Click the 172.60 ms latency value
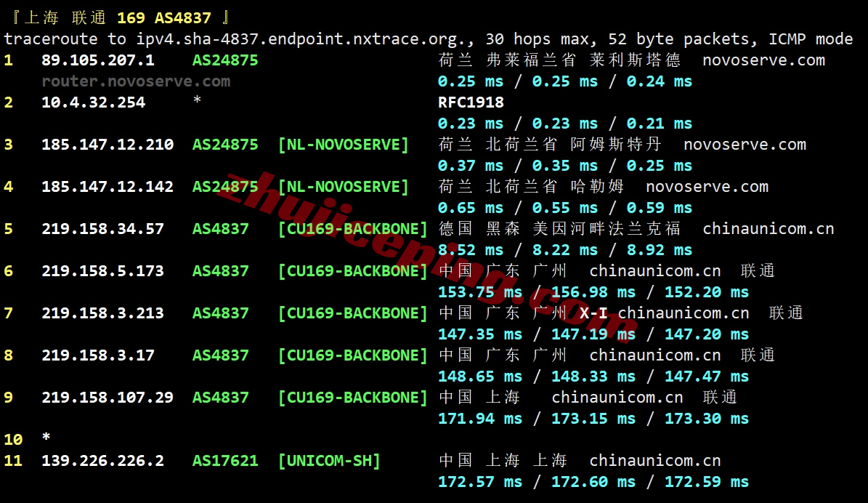This screenshot has width=868, height=503. point(593,481)
